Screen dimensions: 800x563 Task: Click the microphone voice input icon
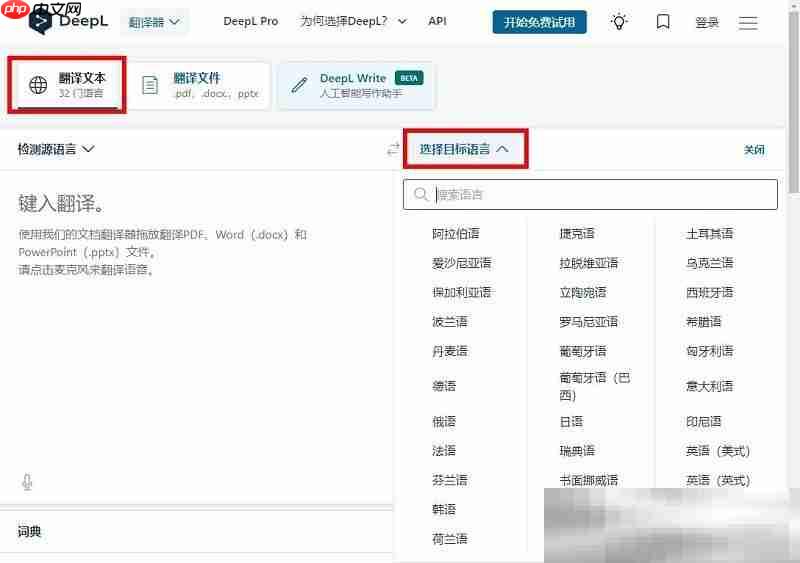(28, 482)
